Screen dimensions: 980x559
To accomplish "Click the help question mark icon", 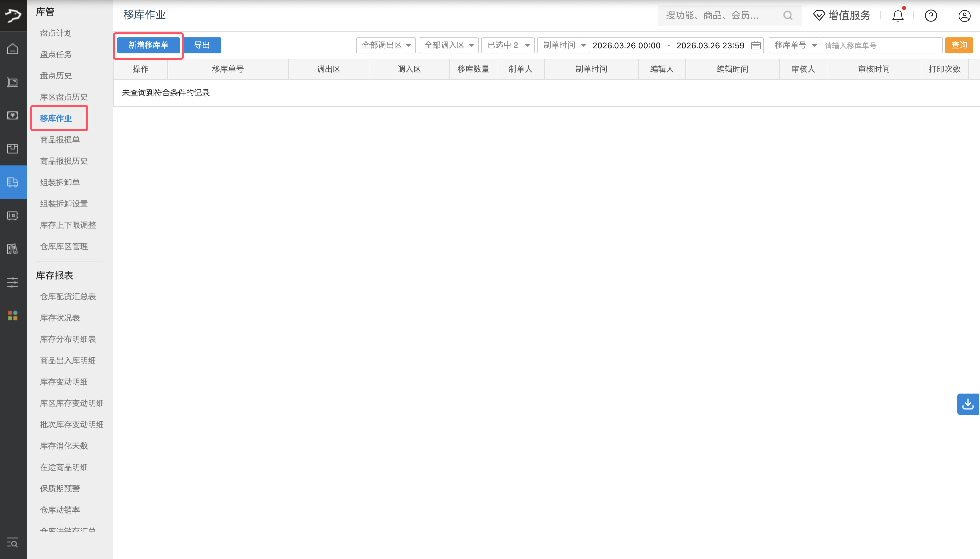I will pos(931,16).
